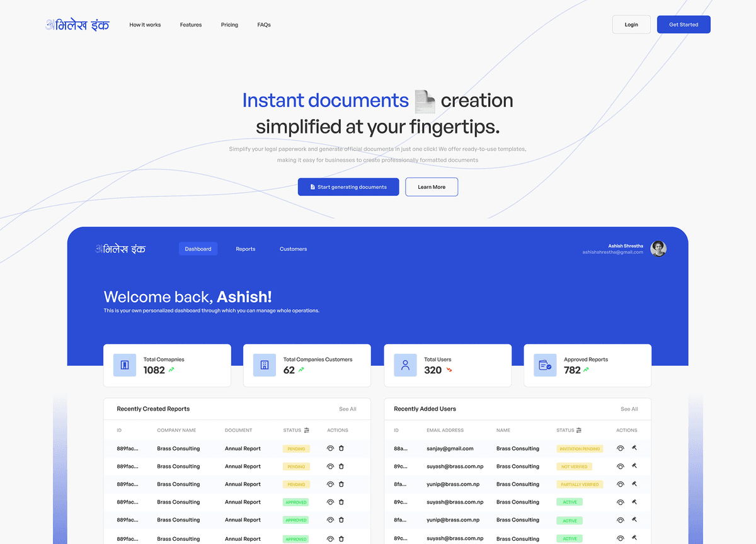
Task: Click See All for Recently Added Users
Action: click(629, 409)
